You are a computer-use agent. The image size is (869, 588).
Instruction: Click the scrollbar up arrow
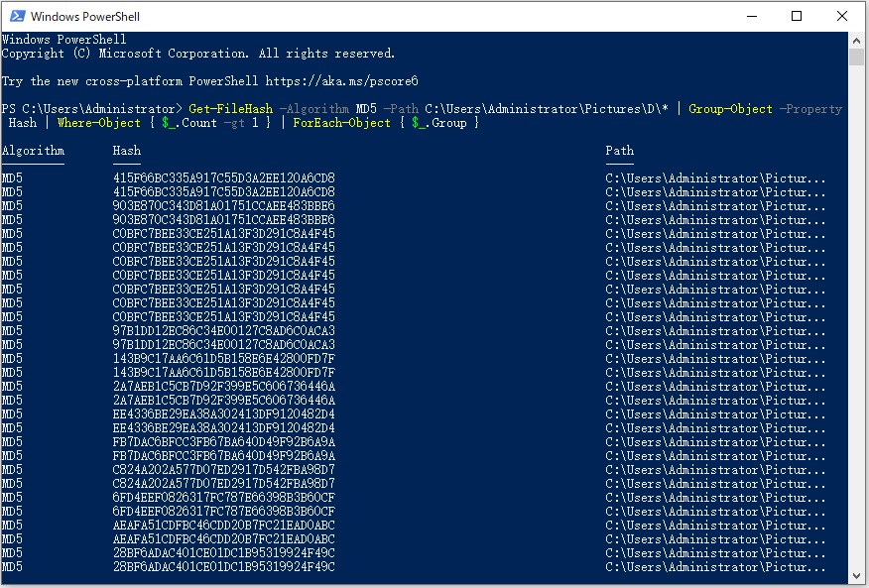pyautogui.click(x=856, y=41)
